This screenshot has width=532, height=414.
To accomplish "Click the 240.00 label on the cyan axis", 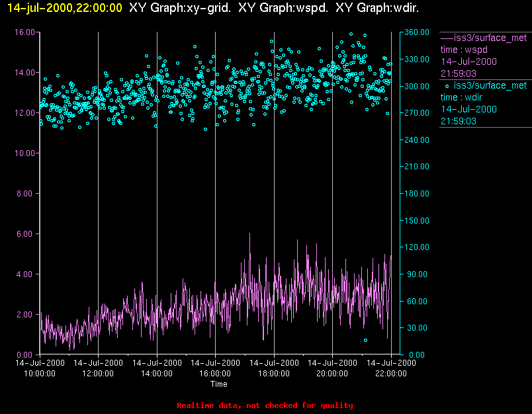I will point(417,140).
